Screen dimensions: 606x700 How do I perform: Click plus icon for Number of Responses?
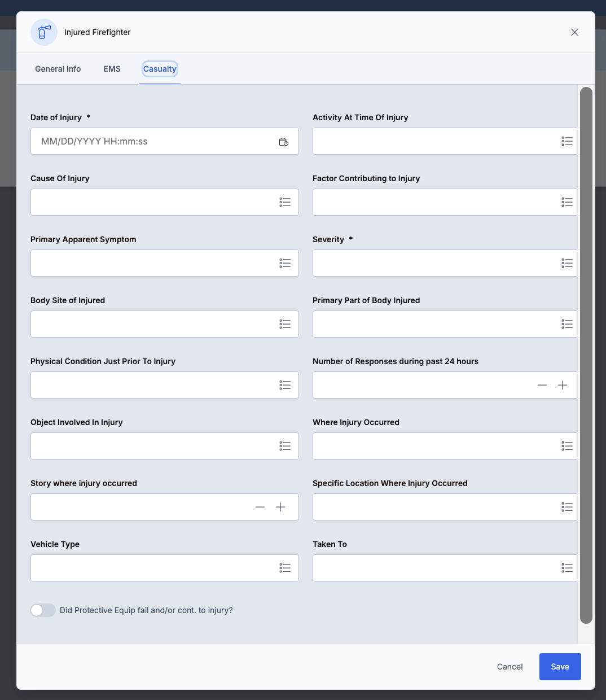[563, 385]
